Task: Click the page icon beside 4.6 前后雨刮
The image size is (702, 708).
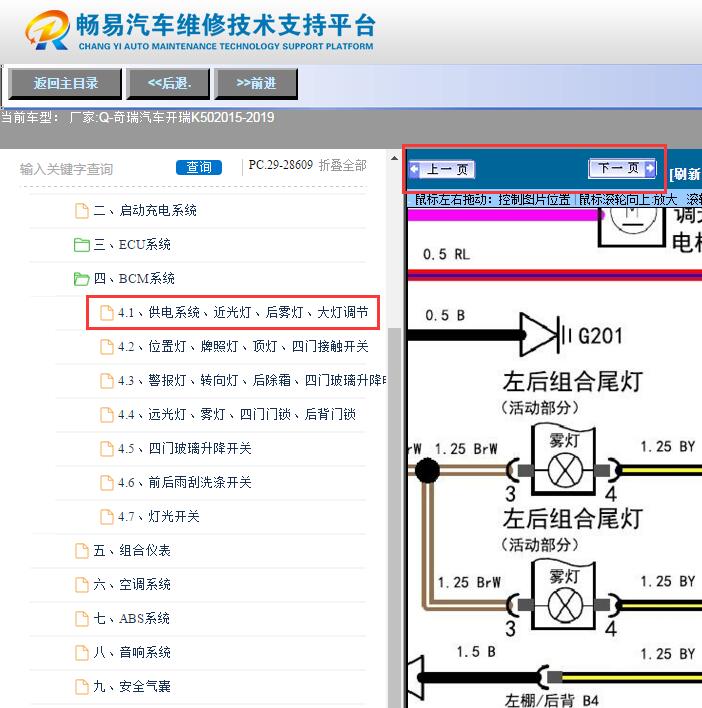Action: [107, 482]
